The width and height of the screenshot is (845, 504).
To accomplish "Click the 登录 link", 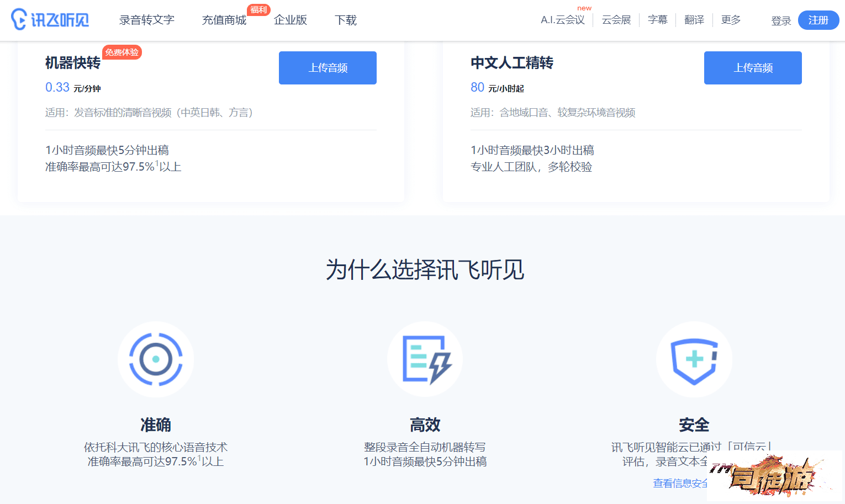I will (x=781, y=21).
